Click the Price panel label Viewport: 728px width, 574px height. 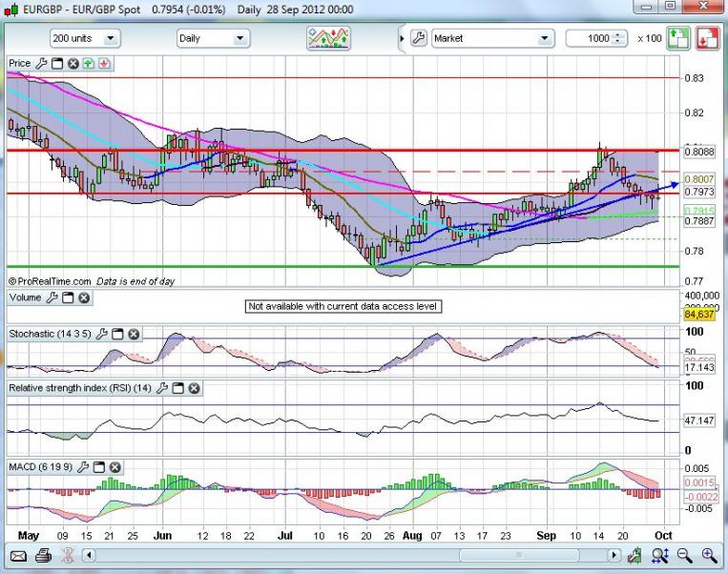point(20,63)
